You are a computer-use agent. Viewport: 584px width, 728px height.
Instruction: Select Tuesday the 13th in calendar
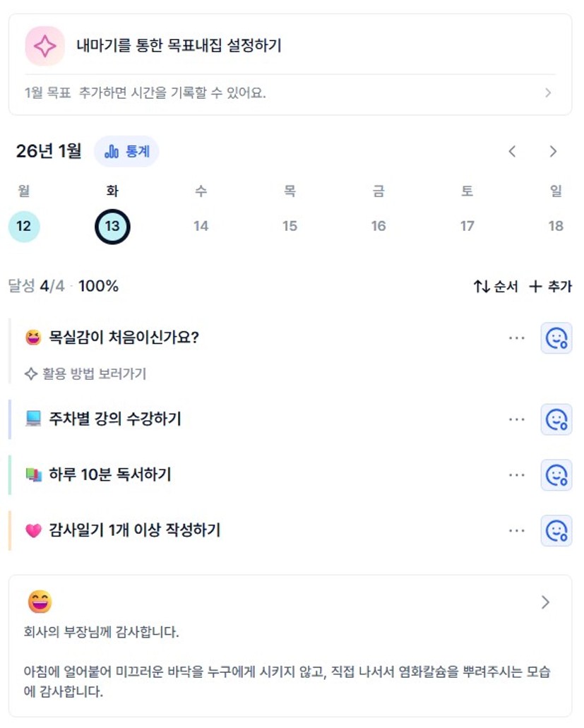[112, 227]
